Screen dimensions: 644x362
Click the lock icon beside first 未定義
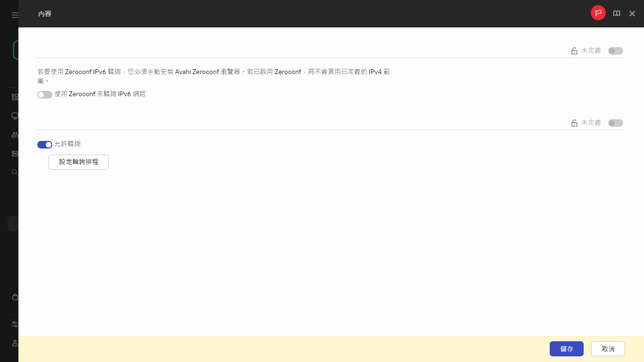click(574, 50)
